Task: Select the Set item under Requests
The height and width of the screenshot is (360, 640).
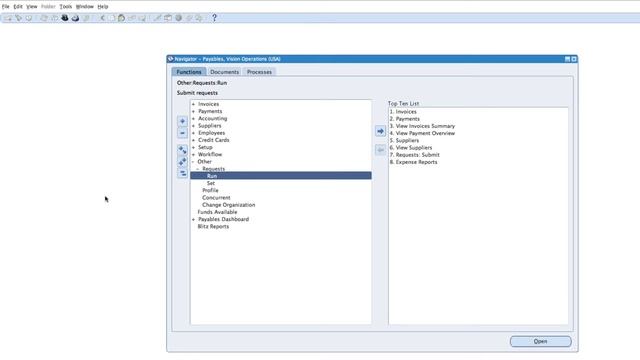Action: (x=211, y=183)
